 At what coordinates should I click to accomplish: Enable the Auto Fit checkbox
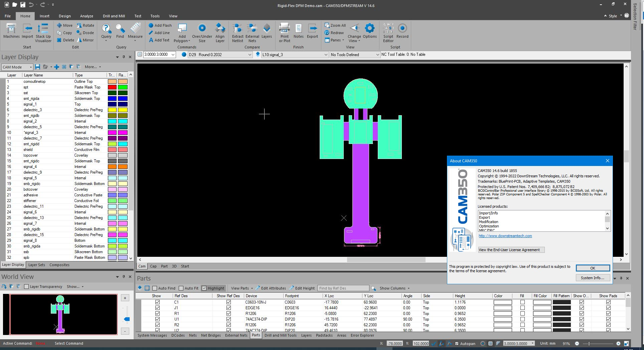181,288
